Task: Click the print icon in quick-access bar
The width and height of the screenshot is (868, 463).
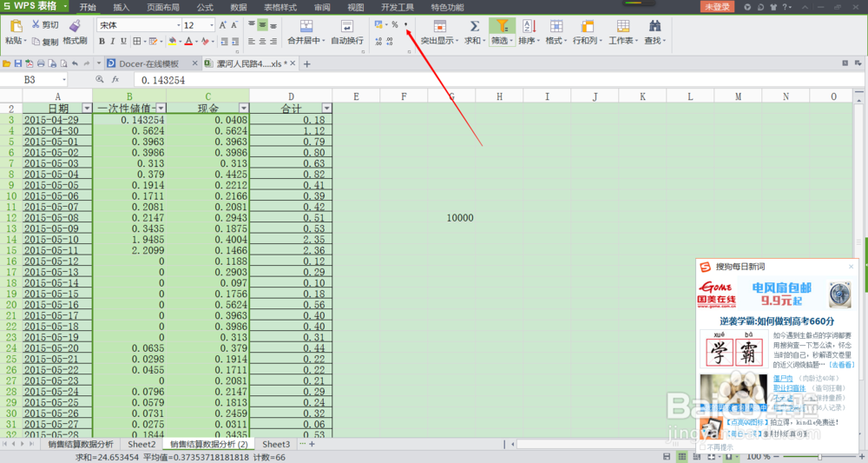Action: tap(41, 63)
